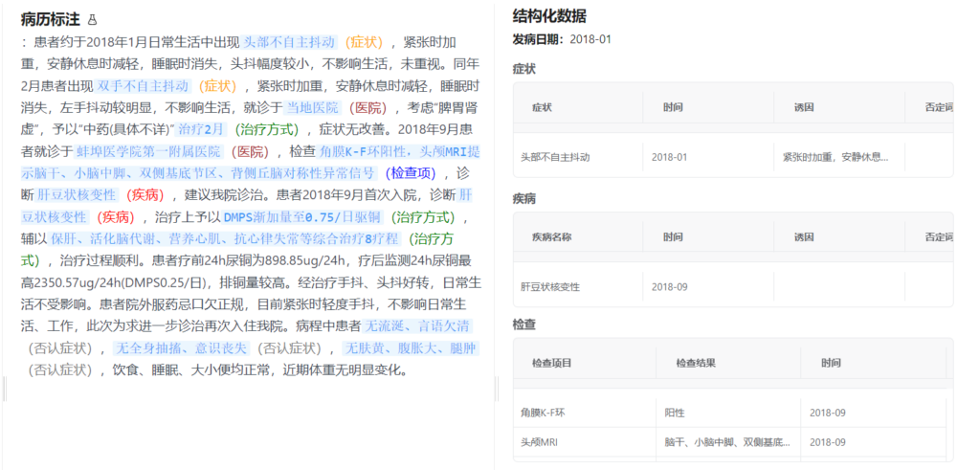Select the 角膜K-F环 row in the exam table
This screenshot has width=980, height=470.
(543, 413)
